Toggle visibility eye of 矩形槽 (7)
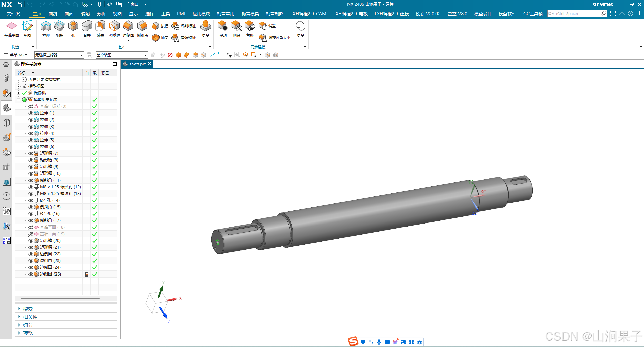Viewport: 644px width, 347px height. [31, 153]
